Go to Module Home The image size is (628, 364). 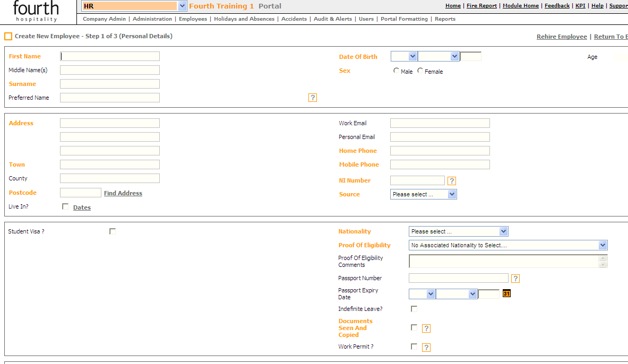click(x=521, y=6)
